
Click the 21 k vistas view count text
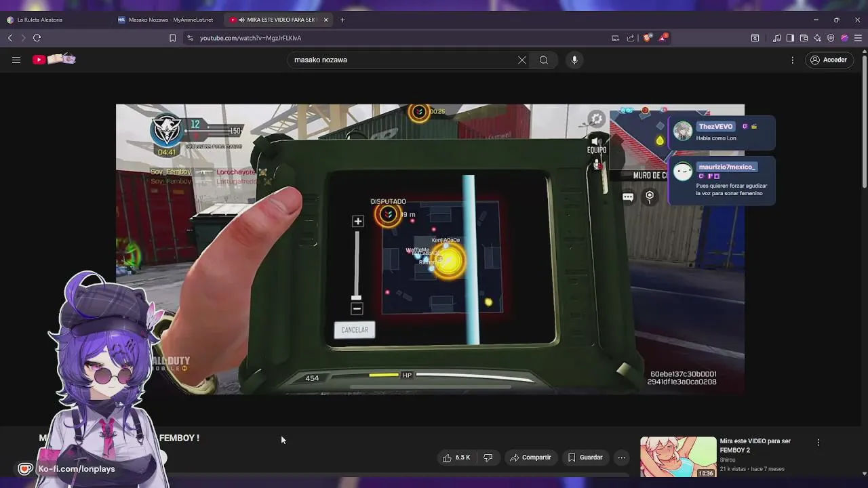pos(734,469)
